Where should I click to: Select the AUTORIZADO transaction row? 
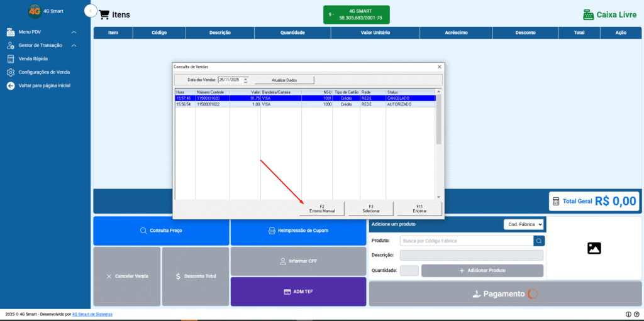(305, 104)
